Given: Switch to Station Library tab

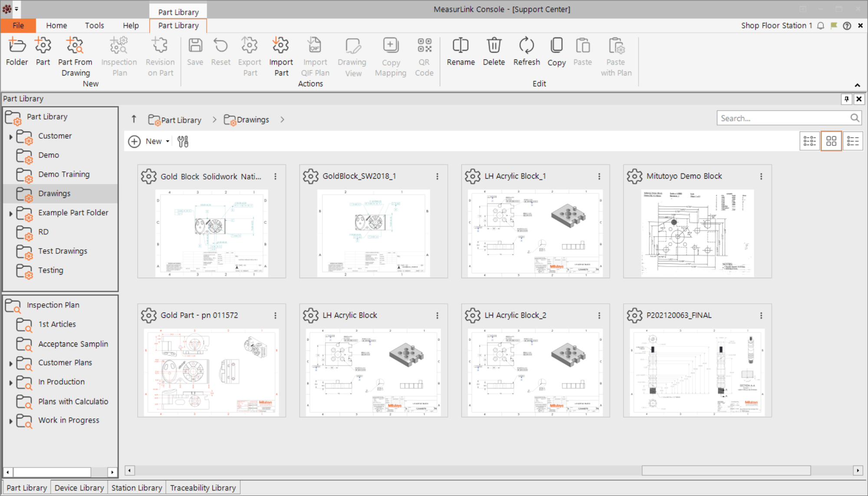Looking at the screenshot, I should pos(137,488).
